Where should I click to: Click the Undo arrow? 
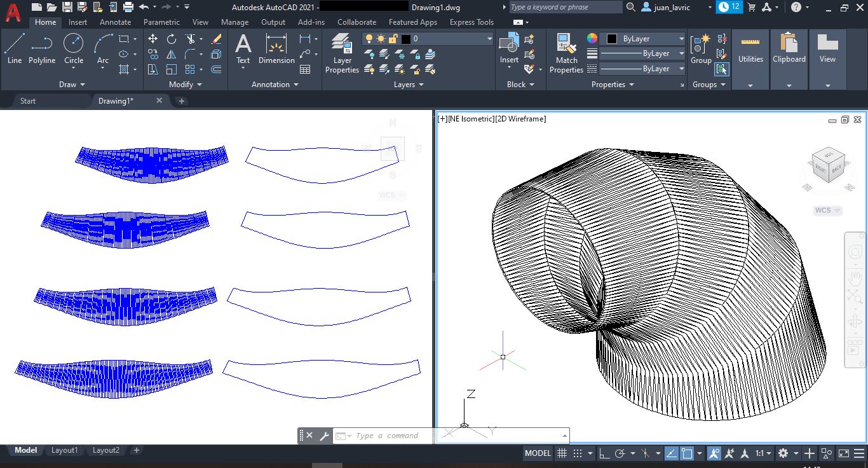click(x=144, y=7)
